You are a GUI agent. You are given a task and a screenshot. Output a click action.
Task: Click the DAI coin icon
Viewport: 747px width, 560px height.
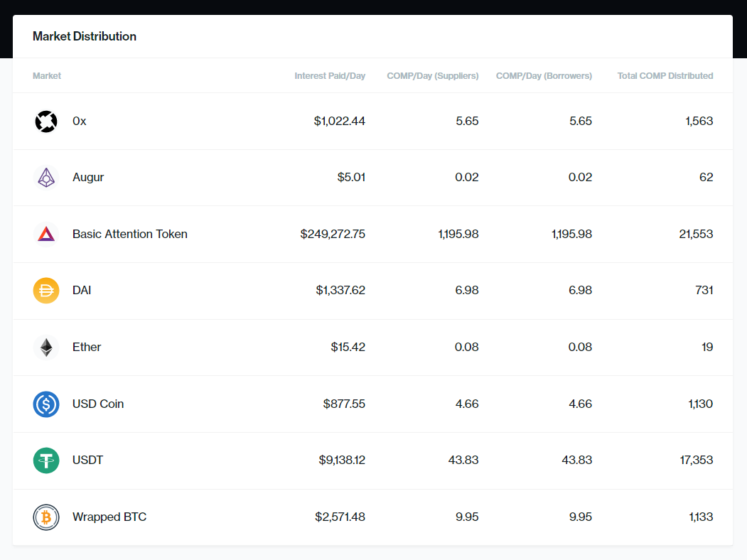pyautogui.click(x=46, y=291)
